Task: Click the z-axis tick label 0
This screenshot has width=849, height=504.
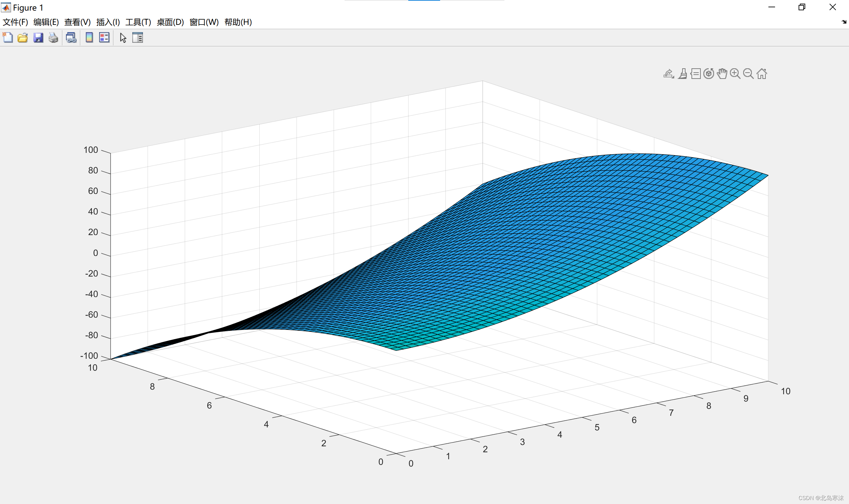Action: click(x=96, y=253)
